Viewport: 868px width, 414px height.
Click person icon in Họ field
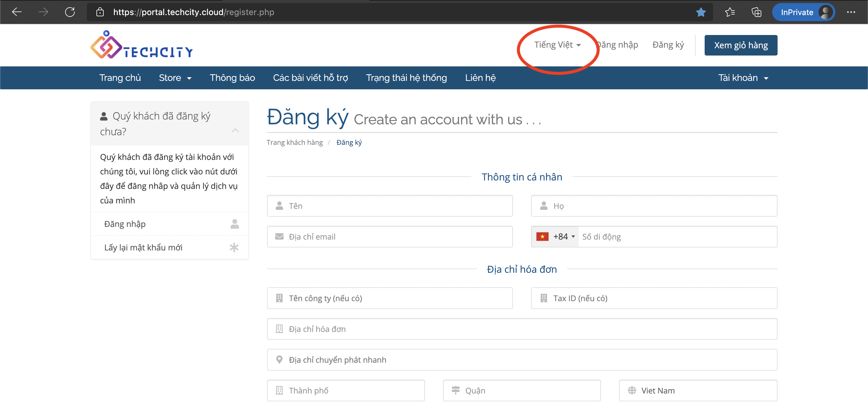[543, 205]
